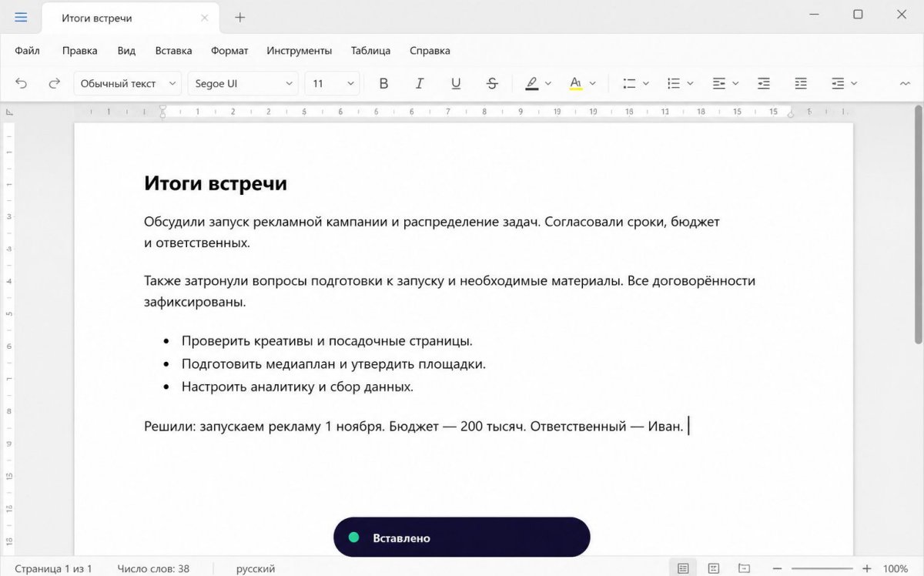Click the vertical scrollbar thumb

click(918, 225)
